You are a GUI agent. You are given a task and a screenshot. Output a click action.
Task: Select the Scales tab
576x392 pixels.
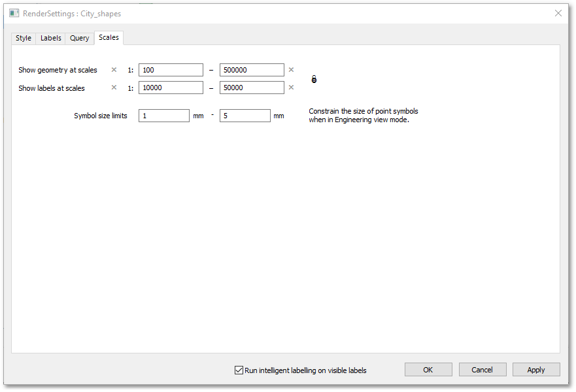click(x=109, y=37)
